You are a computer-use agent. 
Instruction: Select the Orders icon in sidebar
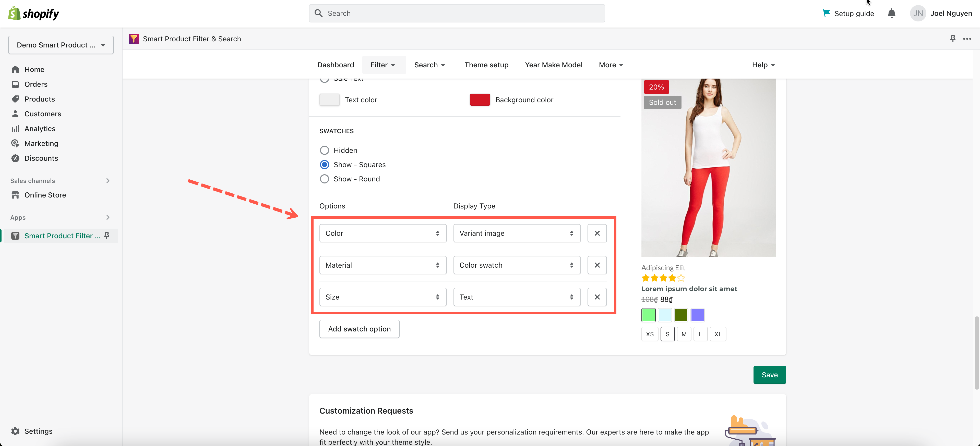click(x=16, y=84)
